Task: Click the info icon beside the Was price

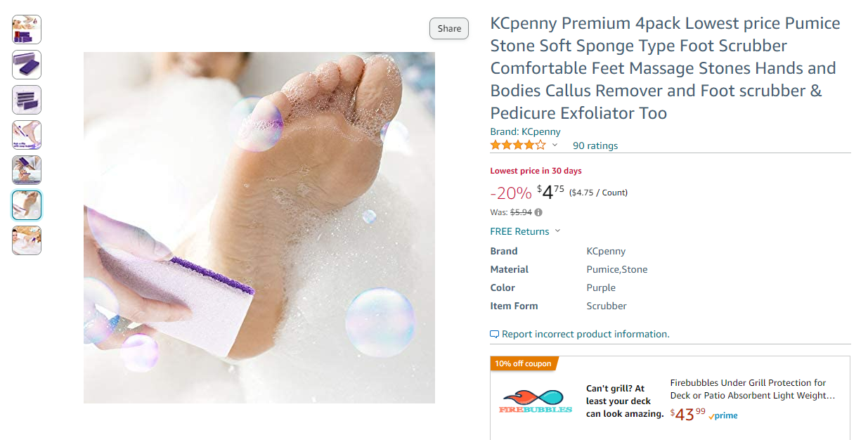Action: 538,212
